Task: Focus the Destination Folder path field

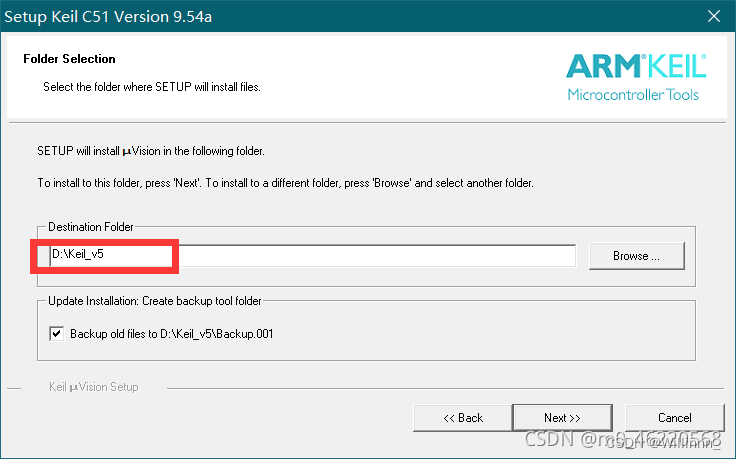Action: click(313, 256)
